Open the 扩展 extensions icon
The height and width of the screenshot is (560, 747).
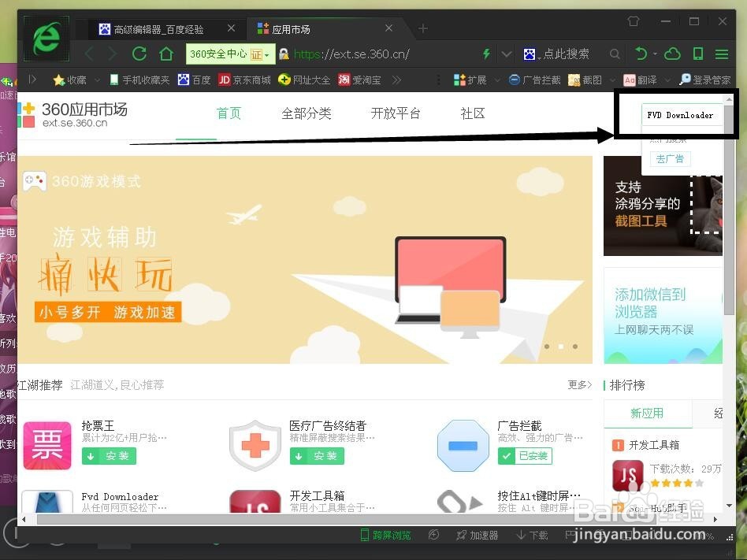tap(470, 80)
